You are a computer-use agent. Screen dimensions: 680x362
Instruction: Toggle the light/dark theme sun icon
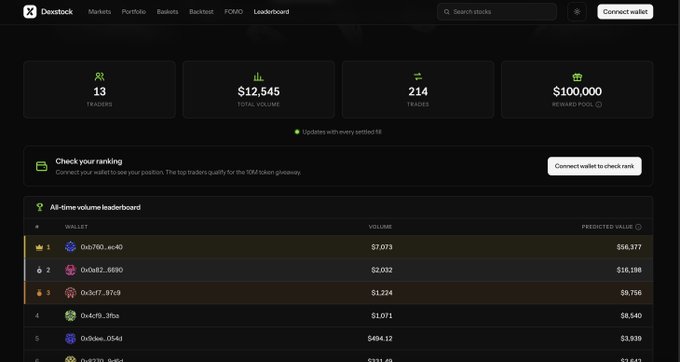pos(577,12)
